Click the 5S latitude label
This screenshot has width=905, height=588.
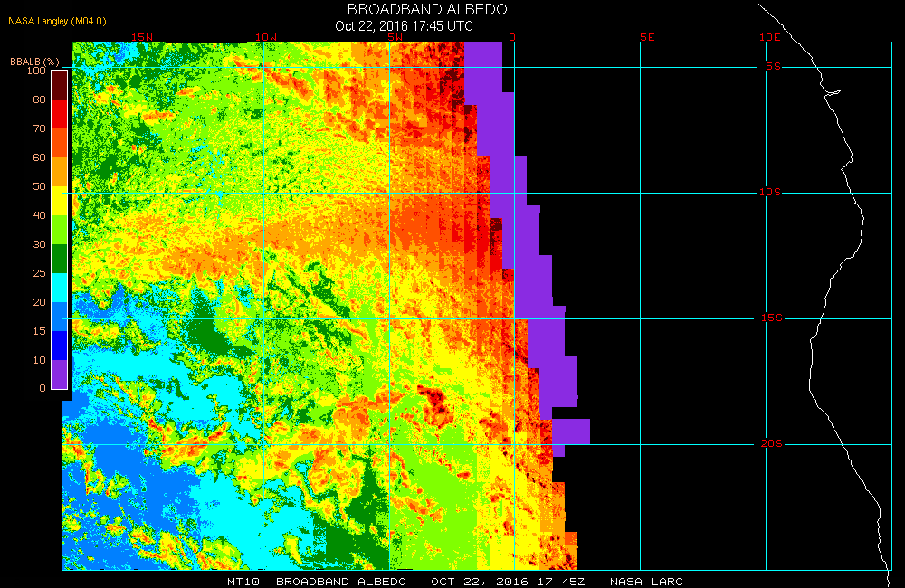tap(774, 66)
